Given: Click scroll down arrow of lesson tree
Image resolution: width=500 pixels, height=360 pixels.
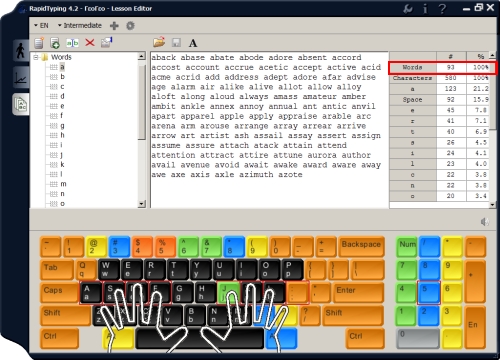Looking at the screenshot, I should [142, 204].
